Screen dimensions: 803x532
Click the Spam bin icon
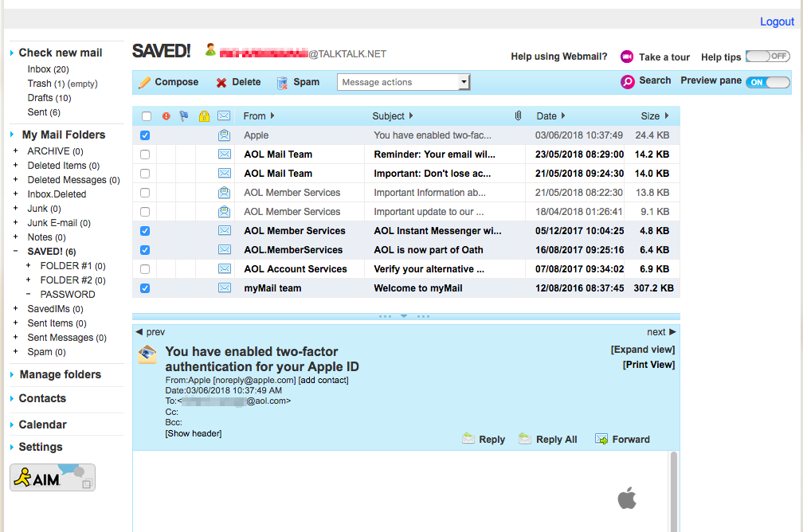(282, 82)
